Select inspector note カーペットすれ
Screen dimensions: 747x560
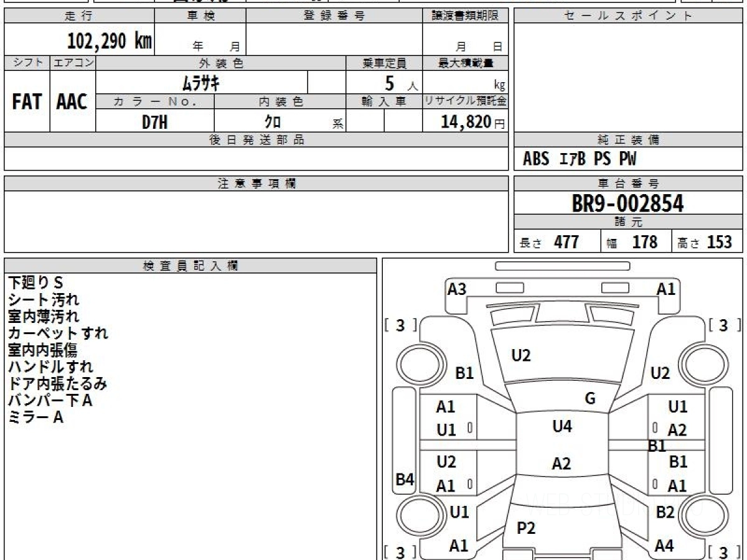tap(58, 333)
